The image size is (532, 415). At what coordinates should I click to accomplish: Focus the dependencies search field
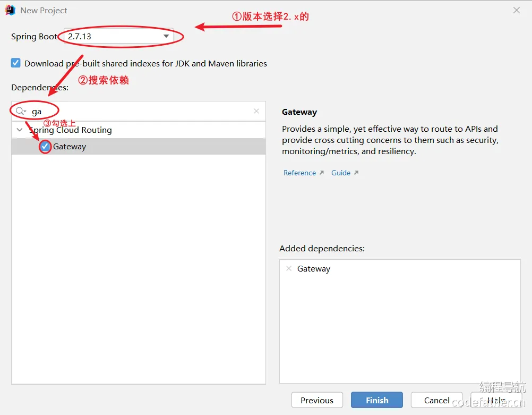pyautogui.click(x=139, y=111)
